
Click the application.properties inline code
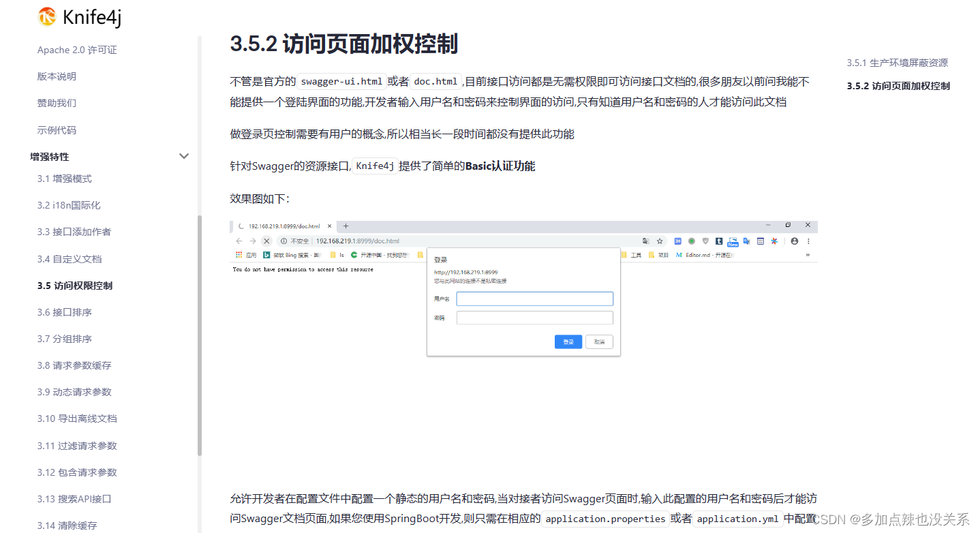tap(605, 519)
